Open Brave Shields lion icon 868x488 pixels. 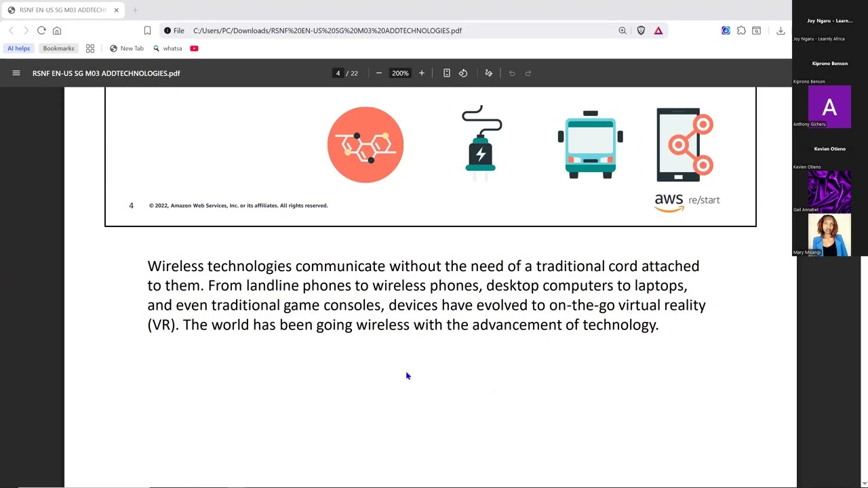pyautogui.click(x=641, y=30)
